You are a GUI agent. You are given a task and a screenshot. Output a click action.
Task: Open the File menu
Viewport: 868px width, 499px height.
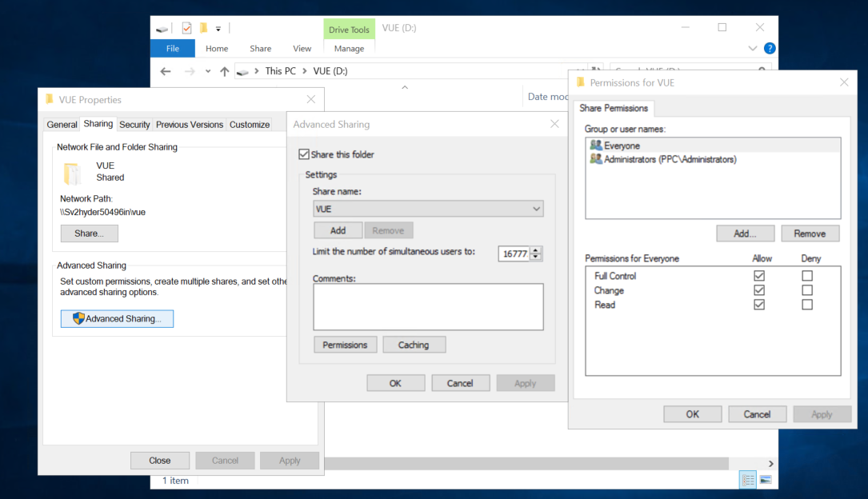click(x=173, y=49)
